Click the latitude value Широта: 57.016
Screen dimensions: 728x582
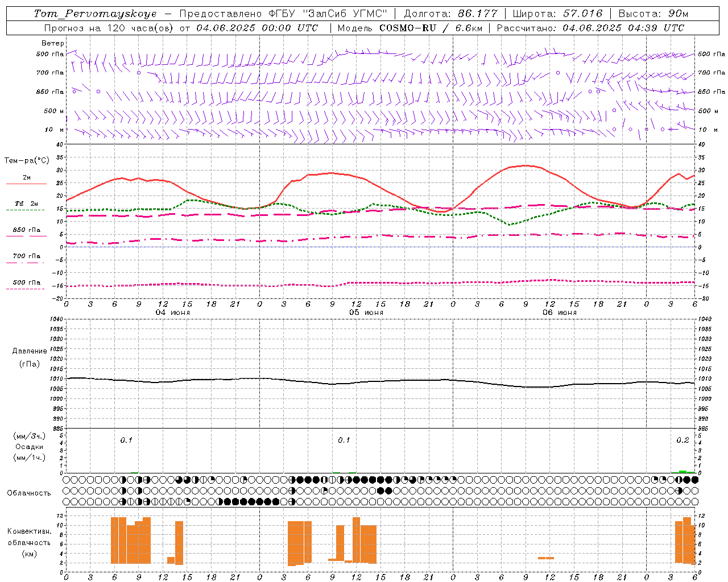(557, 14)
